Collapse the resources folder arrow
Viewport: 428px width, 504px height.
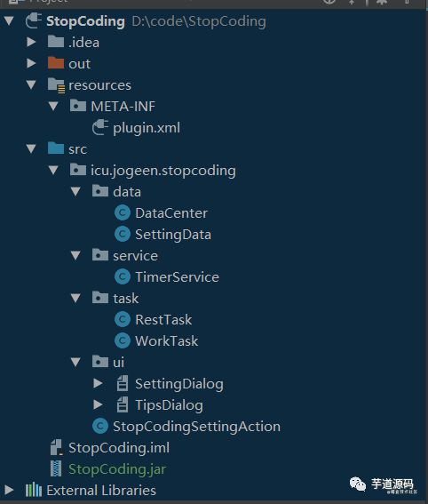(x=31, y=84)
